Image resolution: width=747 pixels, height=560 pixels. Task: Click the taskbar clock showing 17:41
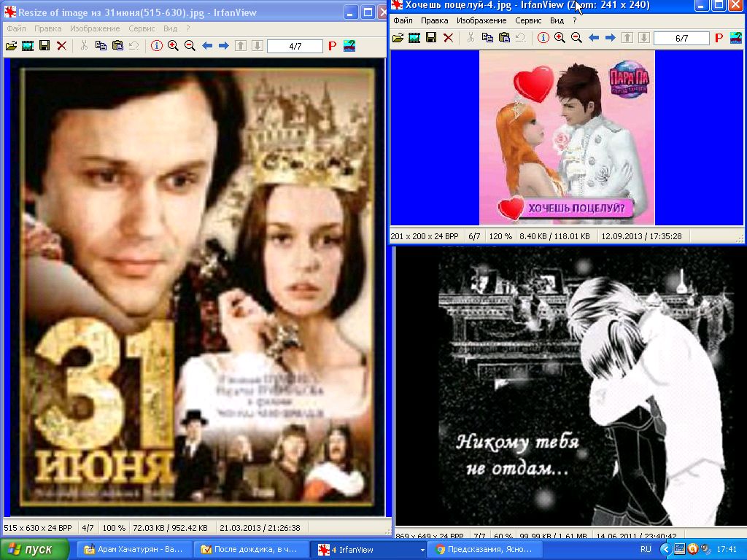pos(727,549)
